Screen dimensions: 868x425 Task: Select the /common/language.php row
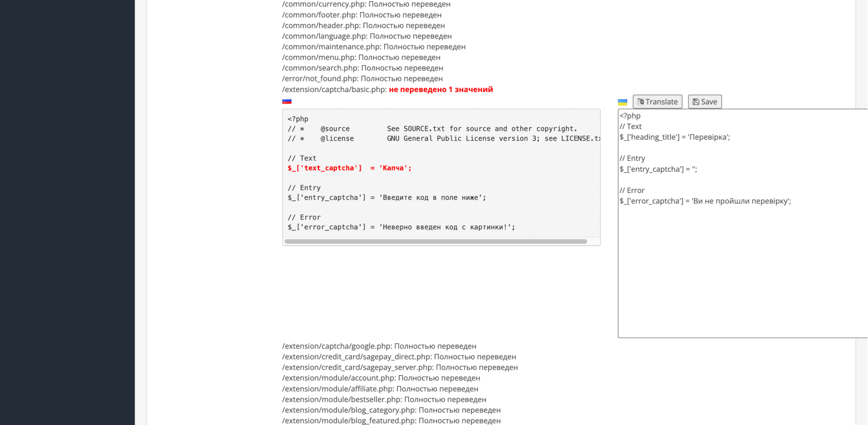[x=367, y=36]
